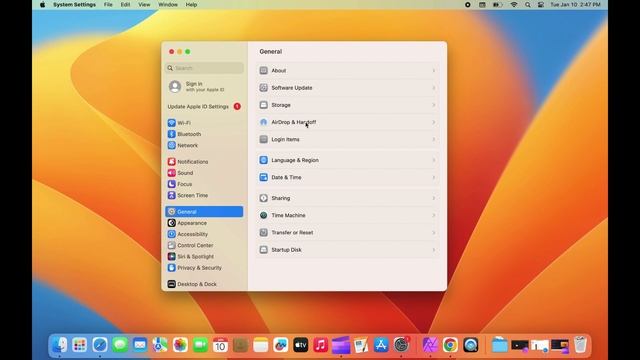This screenshot has width=640, height=360.
Task: Expand the Storage row chevron
Action: tap(433, 105)
